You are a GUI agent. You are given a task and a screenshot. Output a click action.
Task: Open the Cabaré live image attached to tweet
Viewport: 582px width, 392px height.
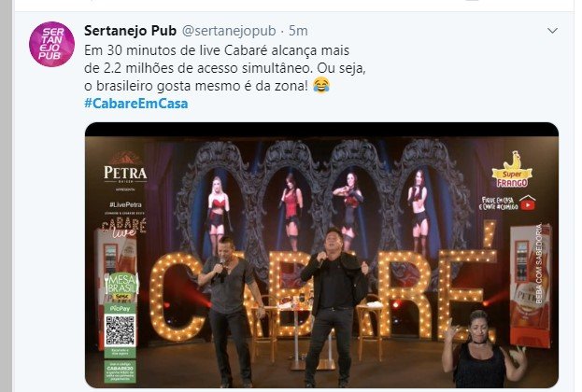[321, 255]
